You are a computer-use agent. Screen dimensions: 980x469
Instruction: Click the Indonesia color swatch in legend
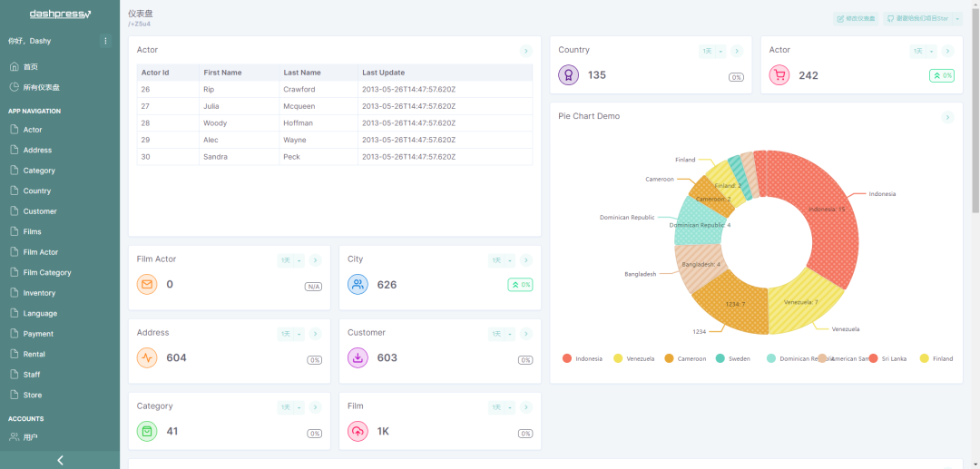coord(567,358)
